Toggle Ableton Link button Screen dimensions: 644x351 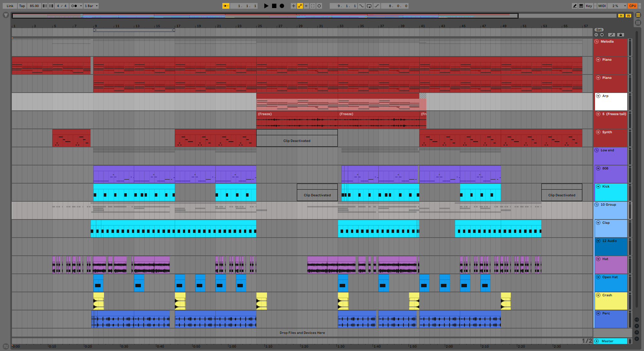point(10,6)
